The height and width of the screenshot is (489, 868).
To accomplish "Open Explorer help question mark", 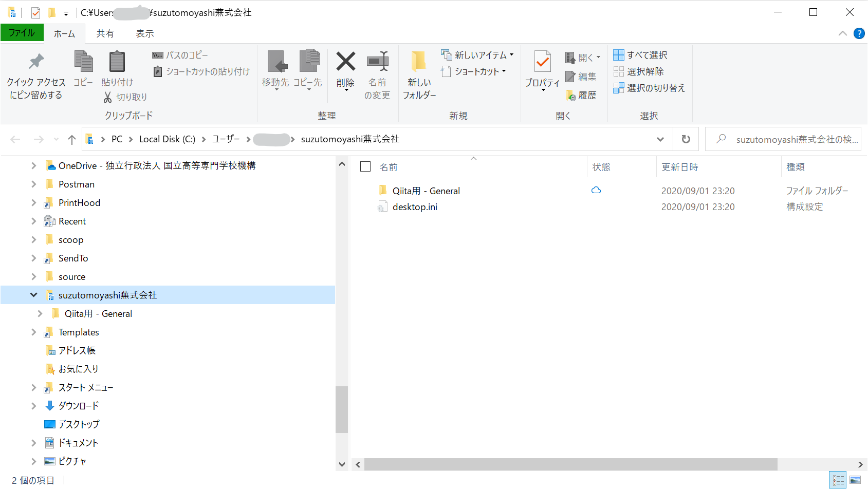I will (859, 33).
